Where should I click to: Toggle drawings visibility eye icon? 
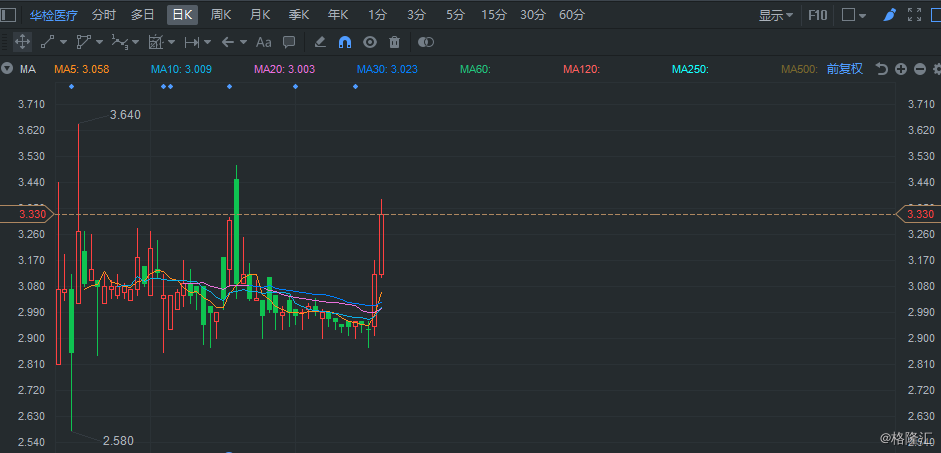click(x=370, y=42)
